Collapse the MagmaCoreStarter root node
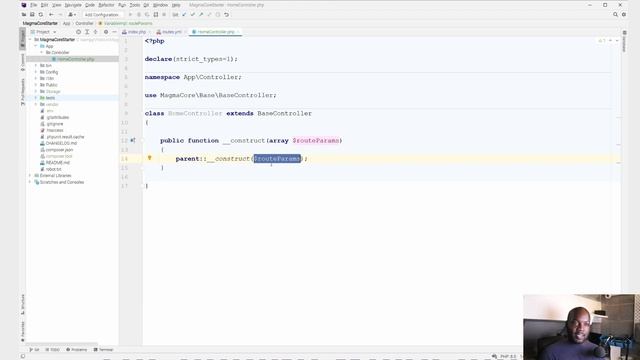Image resolution: width=640 pixels, height=360 pixels. tap(30, 40)
